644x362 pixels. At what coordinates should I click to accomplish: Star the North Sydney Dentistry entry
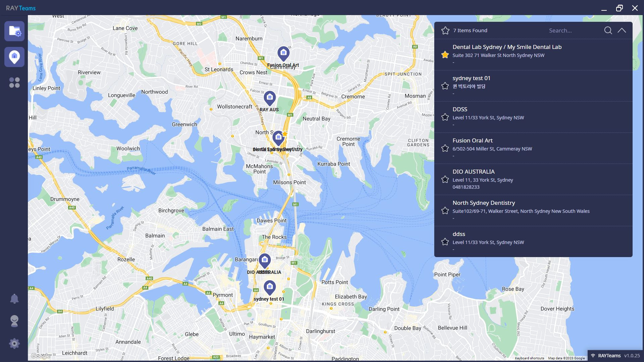click(445, 210)
